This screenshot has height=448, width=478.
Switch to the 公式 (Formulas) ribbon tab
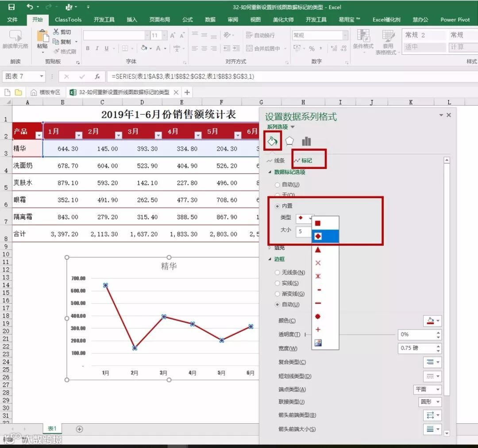tap(188, 19)
